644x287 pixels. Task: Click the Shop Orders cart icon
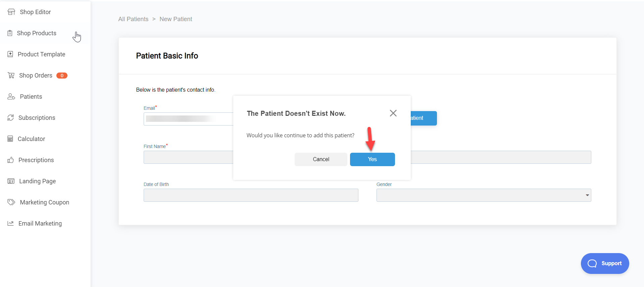(x=11, y=76)
